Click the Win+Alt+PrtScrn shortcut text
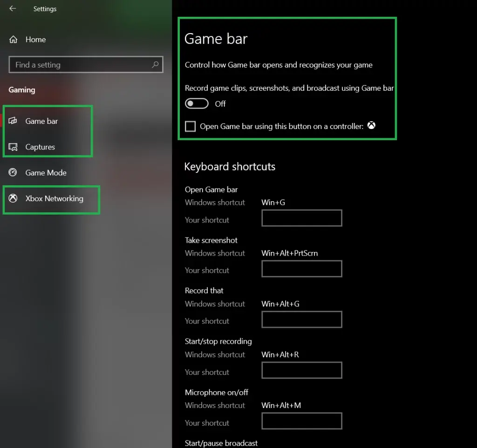The height and width of the screenshot is (448, 477). 290,253
